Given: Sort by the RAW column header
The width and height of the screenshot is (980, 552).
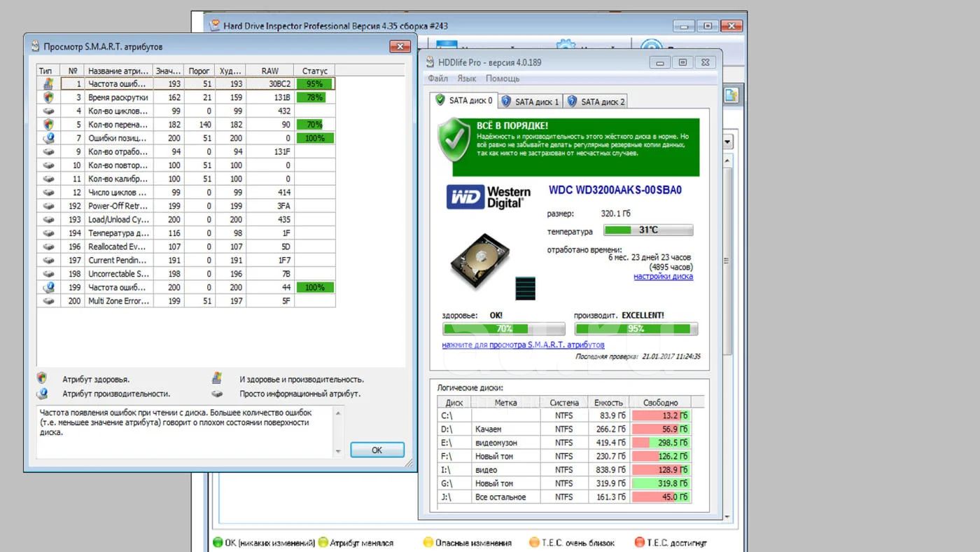Looking at the screenshot, I should [x=269, y=71].
